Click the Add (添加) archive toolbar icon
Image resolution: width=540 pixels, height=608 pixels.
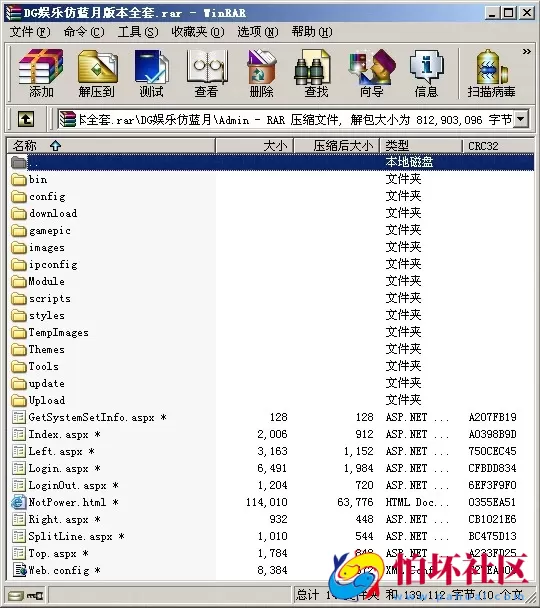[x=41, y=73]
